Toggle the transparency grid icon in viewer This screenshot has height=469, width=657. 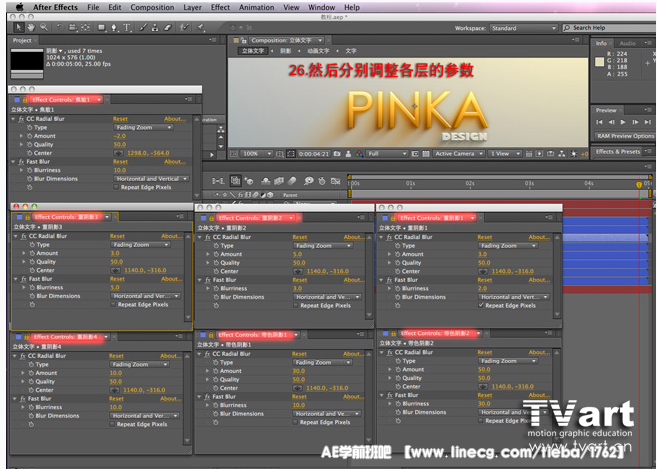[x=426, y=154]
